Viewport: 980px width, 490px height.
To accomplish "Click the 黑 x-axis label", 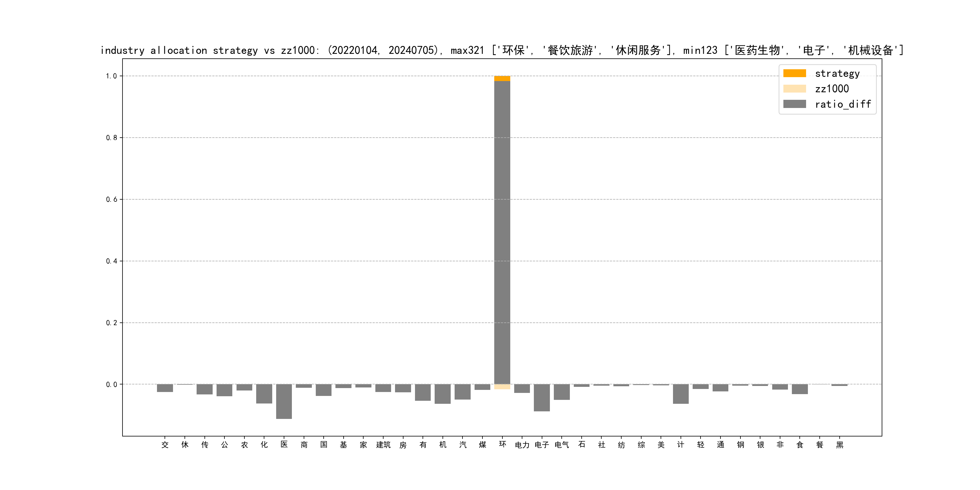I will click(839, 444).
